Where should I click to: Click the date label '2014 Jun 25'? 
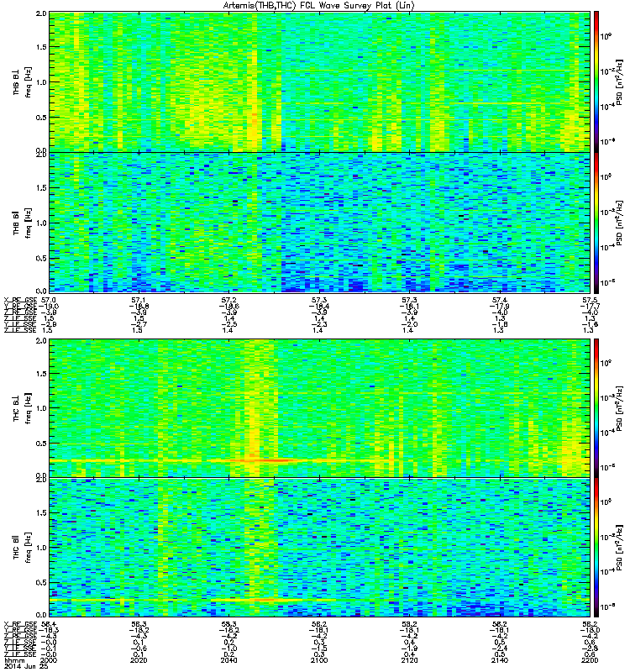(26, 666)
